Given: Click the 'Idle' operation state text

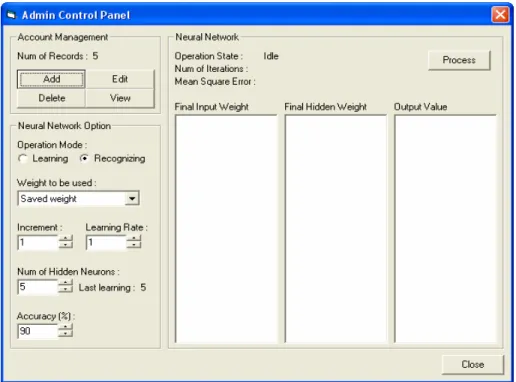Looking at the screenshot, I should pos(271,56).
